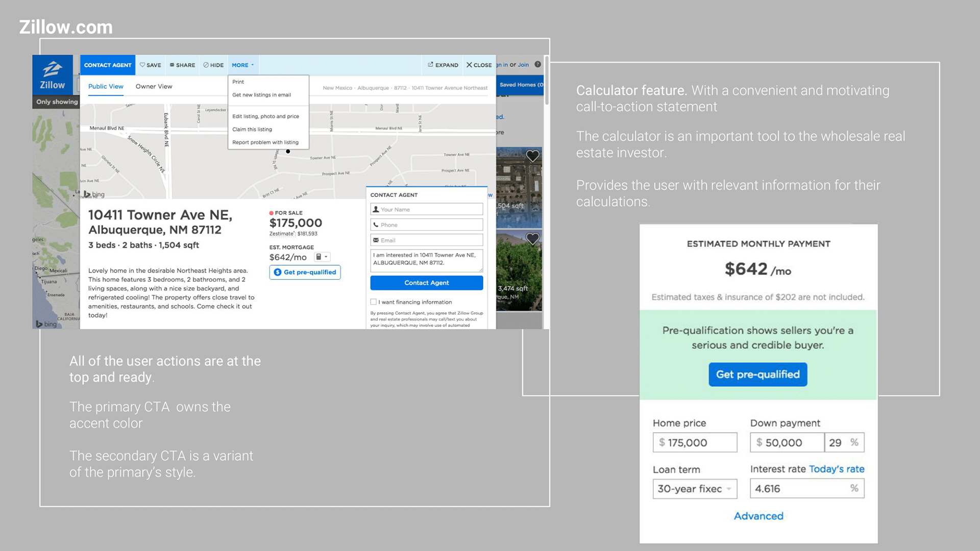This screenshot has width=980, height=551.
Task: Click the Contact Agent toolbar button
Action: coord(108,65)
